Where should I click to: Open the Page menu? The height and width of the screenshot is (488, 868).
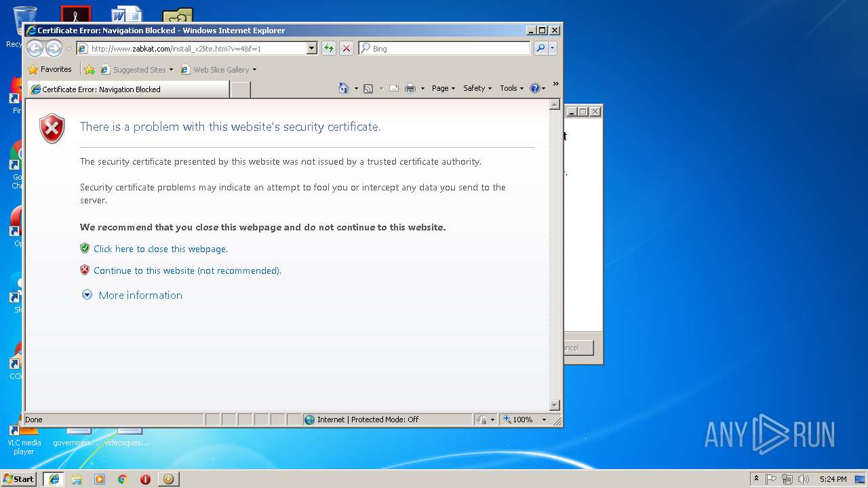443,88
